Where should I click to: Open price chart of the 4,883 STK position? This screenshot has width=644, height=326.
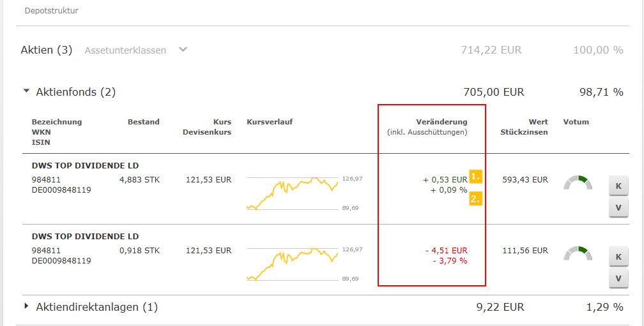tap(293, 192)
